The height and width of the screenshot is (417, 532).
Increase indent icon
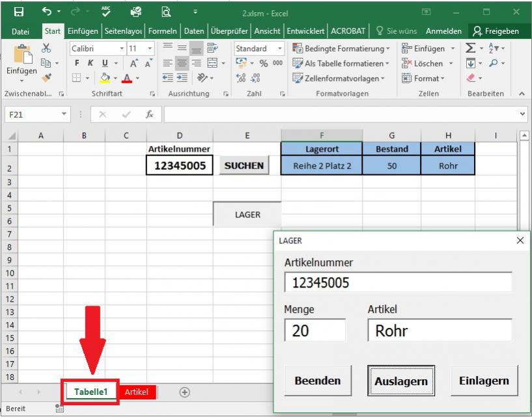(182, 78)
